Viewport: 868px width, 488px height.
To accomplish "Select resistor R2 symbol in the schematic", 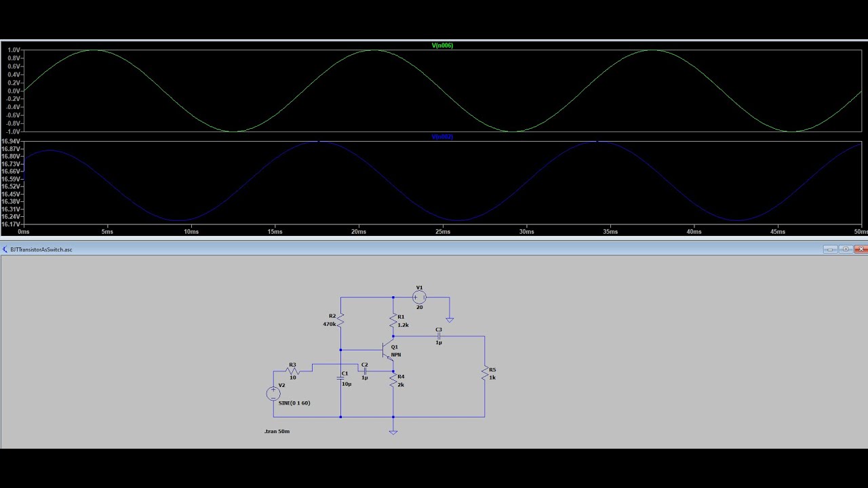I will [x=341, y=319].
